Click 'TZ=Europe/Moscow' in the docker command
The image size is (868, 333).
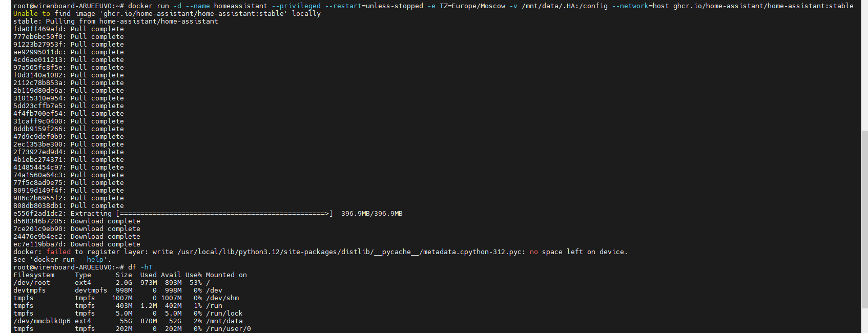(472, 6)
